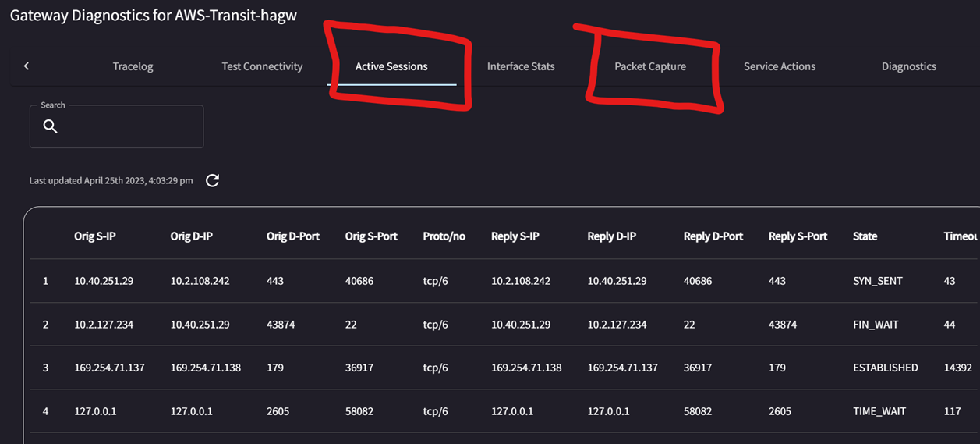Click Orig S-Port 40686 in row 1
The width and height of the screenshot is (980, 444).
click(x=359, y=281)
